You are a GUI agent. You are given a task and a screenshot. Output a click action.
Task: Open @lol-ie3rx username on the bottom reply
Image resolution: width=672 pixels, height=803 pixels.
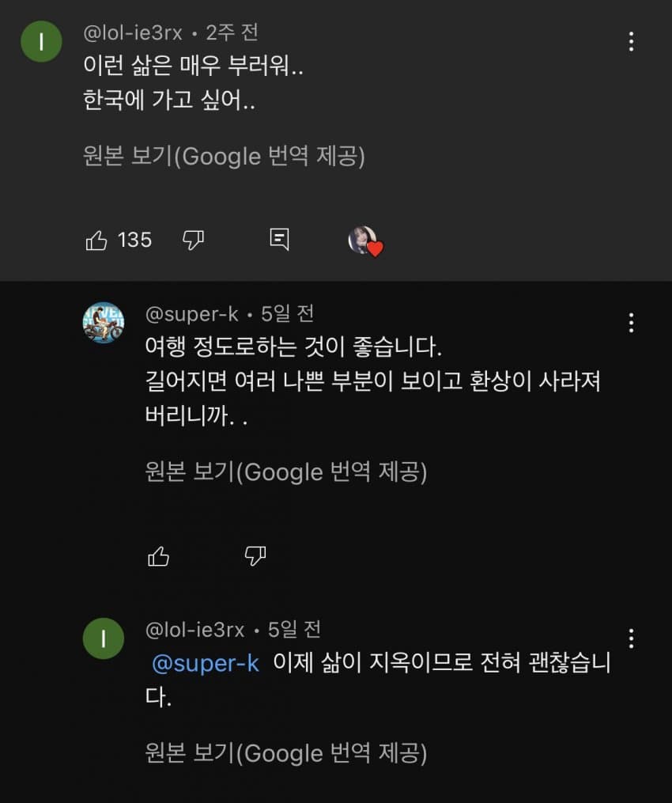195,630
